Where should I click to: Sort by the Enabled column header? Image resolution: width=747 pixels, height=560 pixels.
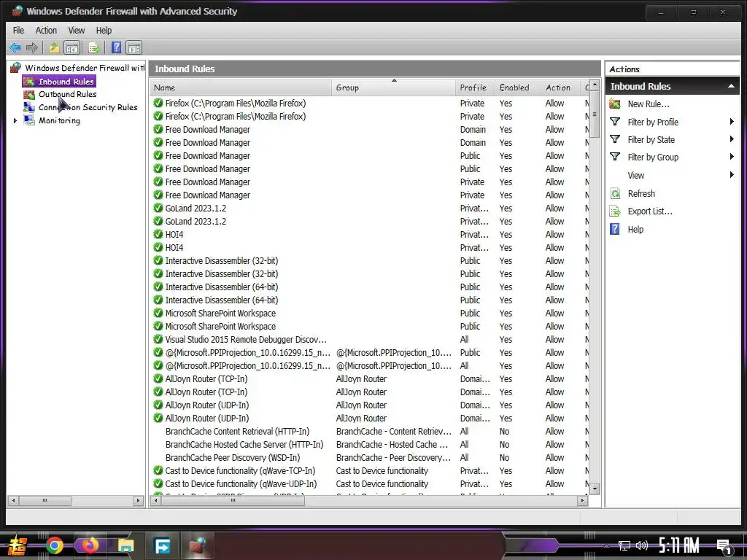tap(517, 87)
